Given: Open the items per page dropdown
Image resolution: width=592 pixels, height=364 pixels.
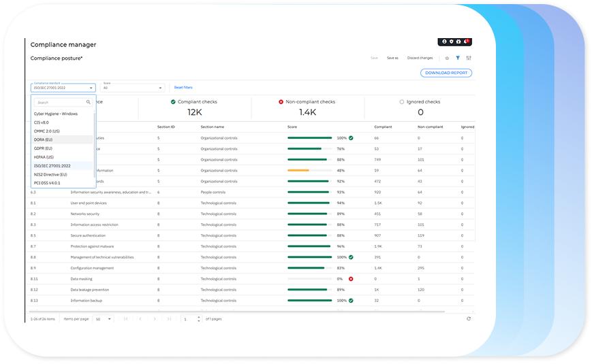Looking at the screenshot, I should pyautogui.click(x=104, y=318).
